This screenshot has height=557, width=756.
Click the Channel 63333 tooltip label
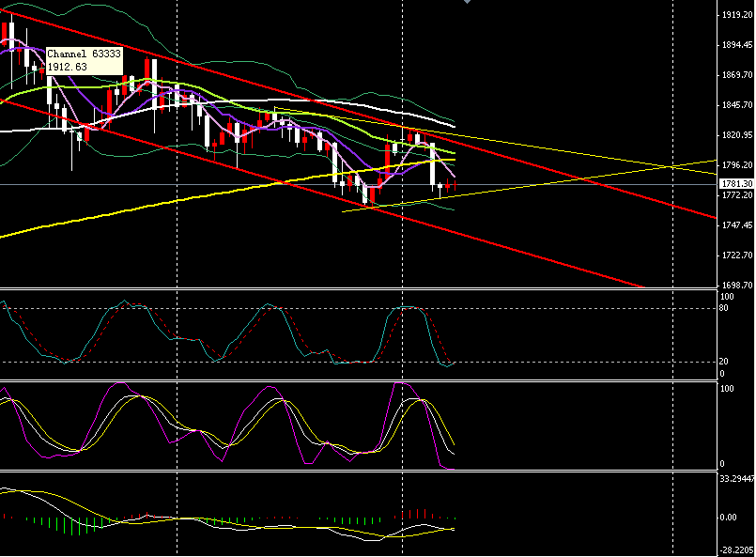[x=84, y=60]
